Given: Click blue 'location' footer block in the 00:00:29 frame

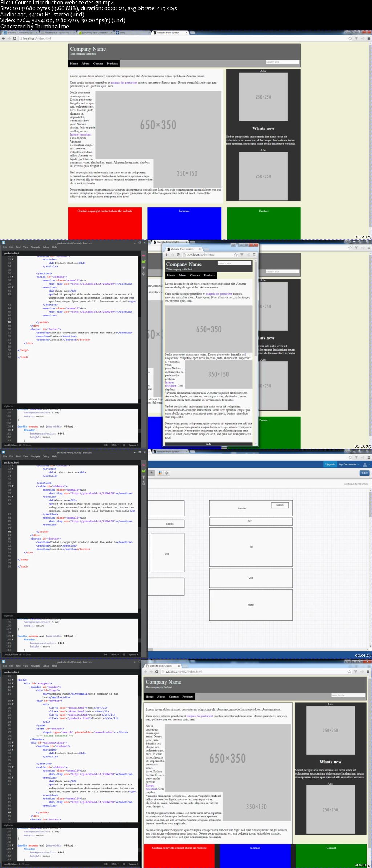Looking at the screenshot, I should click(184, 223).
